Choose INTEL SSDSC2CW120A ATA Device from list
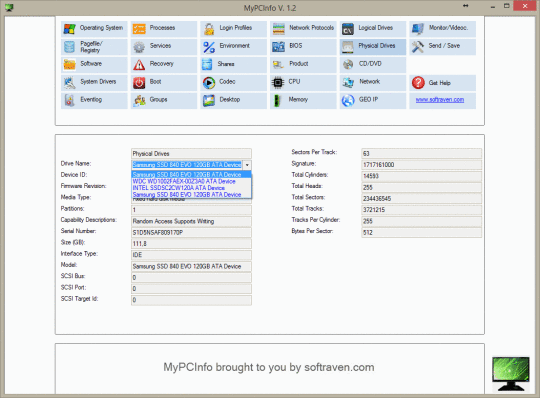 coord(191,188)
